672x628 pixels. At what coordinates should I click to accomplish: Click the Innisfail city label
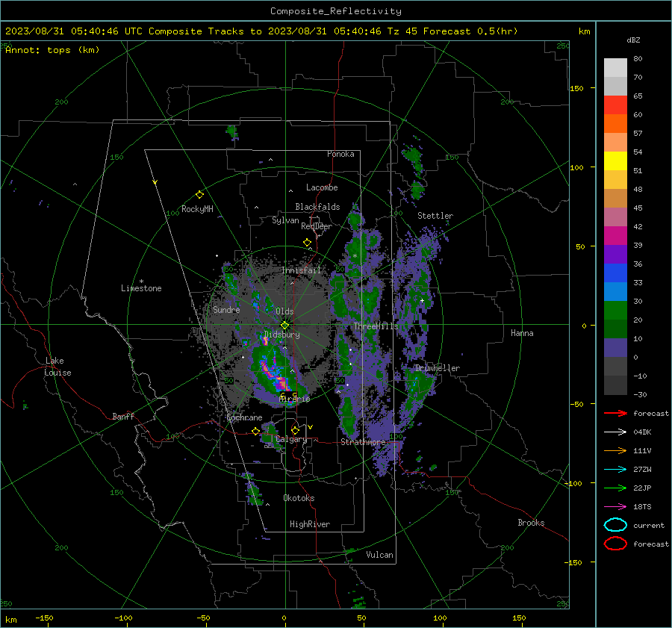[301, 270]
